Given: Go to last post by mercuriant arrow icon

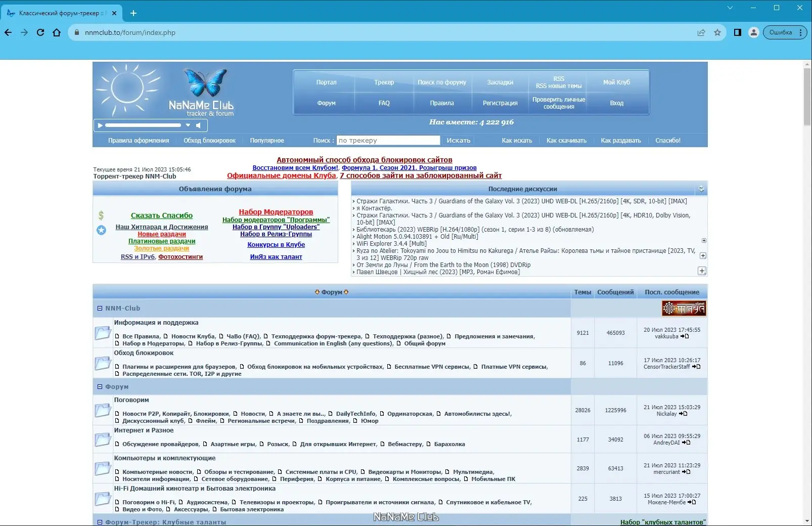Looking at the screenshot, I should (x=686, y=472).
